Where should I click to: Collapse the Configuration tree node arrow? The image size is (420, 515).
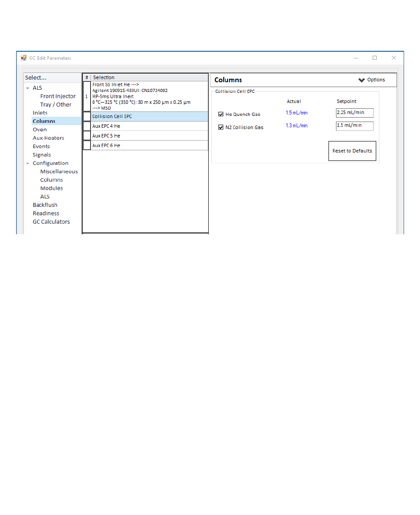(x=28, y=163)
